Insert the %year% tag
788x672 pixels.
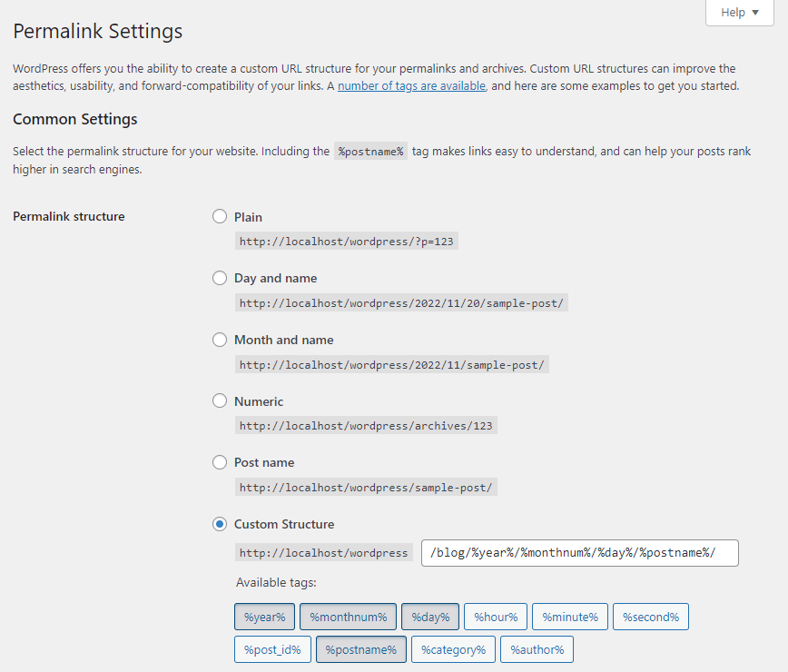pyautogui.click(x=264, y=616)
